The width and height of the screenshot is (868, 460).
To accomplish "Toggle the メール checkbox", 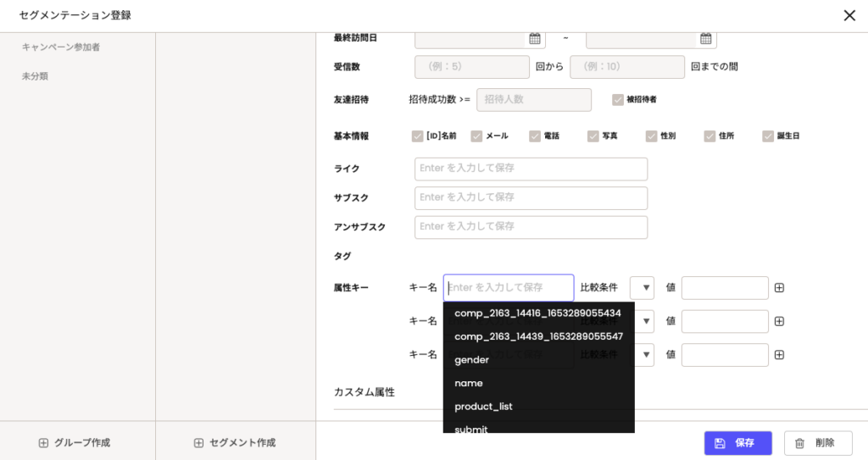I will pyautogui.click(x=476, y=136).
